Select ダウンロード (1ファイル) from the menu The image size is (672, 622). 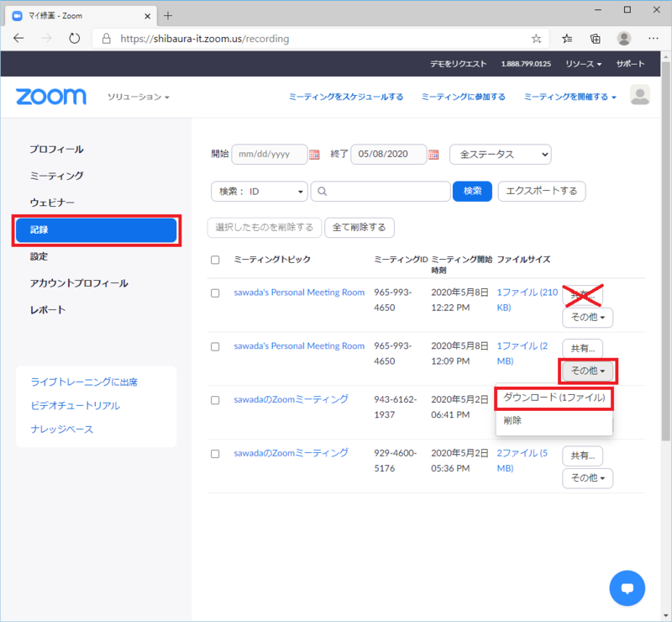(x=554, y=398)
